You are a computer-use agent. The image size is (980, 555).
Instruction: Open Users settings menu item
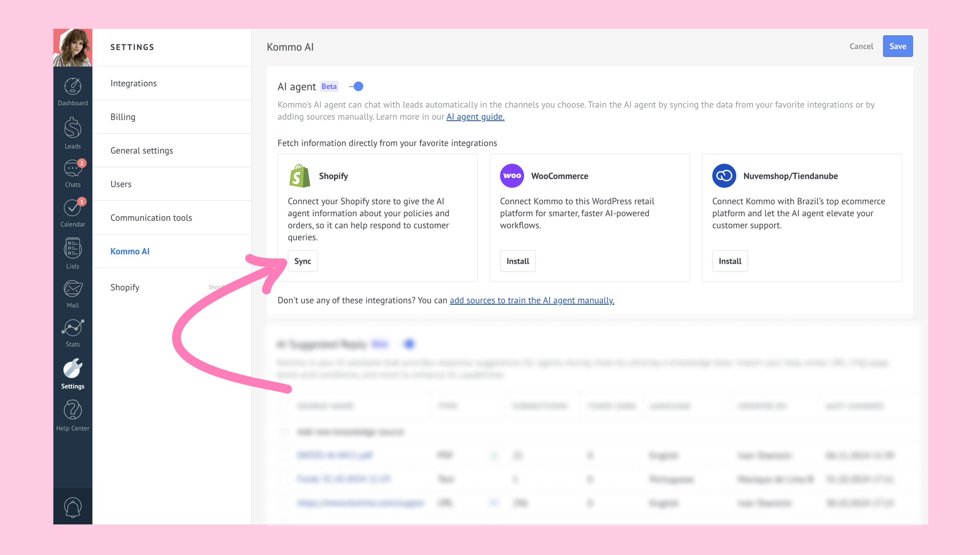[x=171, y=184]
